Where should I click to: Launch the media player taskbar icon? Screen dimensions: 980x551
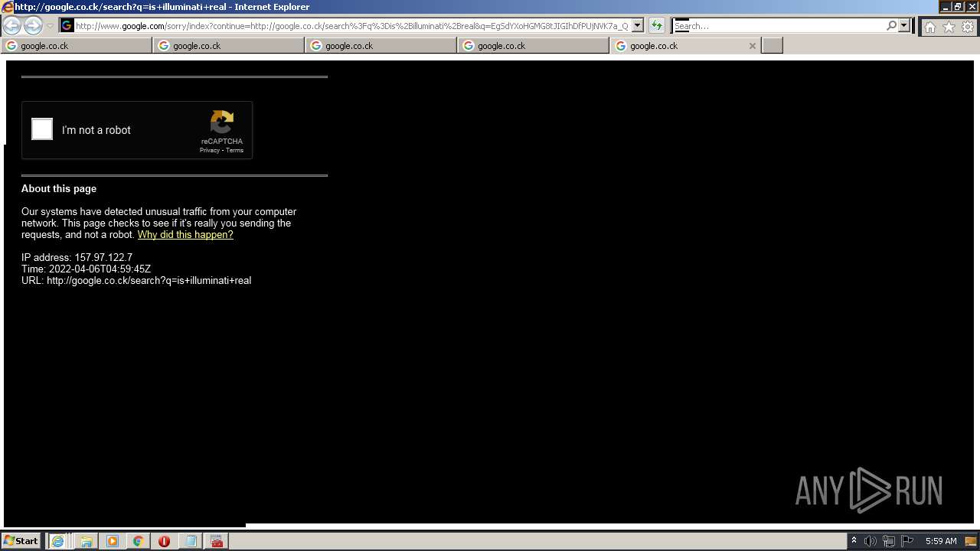pos(113,541)
